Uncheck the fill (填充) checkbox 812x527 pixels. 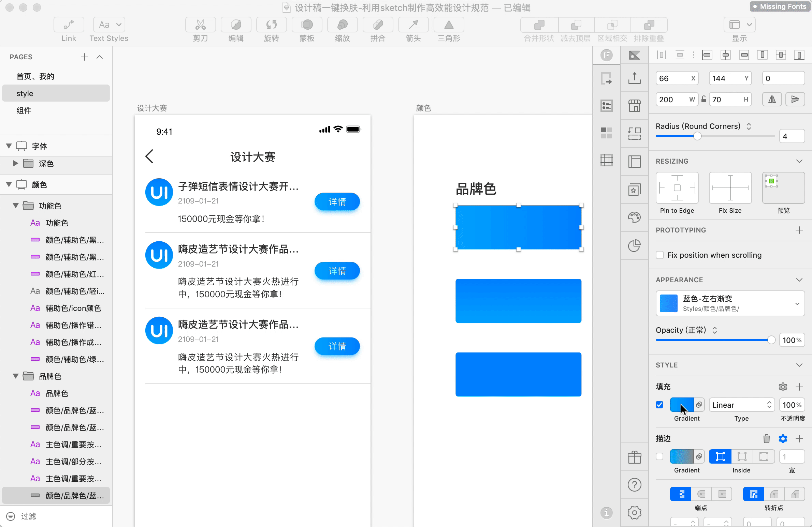coord(659,405)
